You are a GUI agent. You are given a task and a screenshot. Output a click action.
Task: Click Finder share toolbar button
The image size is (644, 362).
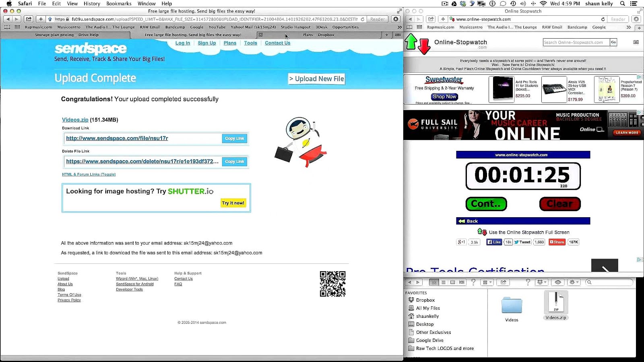[503, 282]
